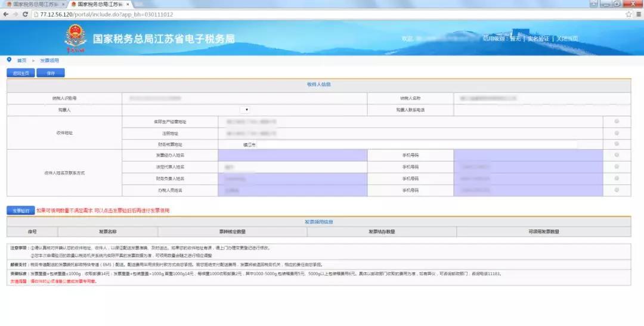The width and height of the screenshot is (644, 326).
Task: Bookmark this page with the star icon
Action: click(628, 14)
